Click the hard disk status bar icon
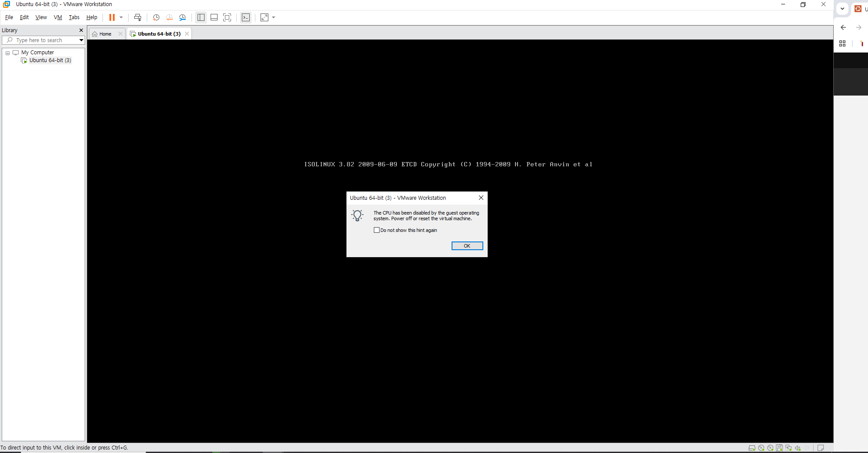 click(x=752, y=448)
